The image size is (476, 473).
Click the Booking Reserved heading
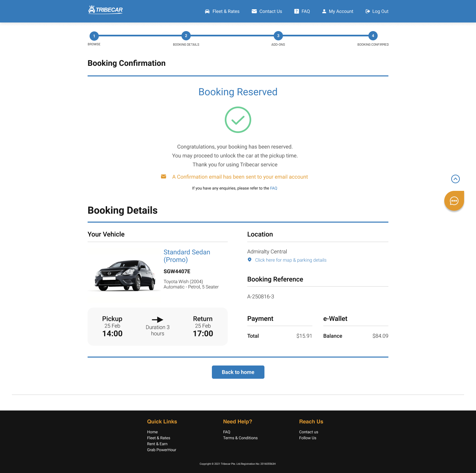tap(238, 92)
